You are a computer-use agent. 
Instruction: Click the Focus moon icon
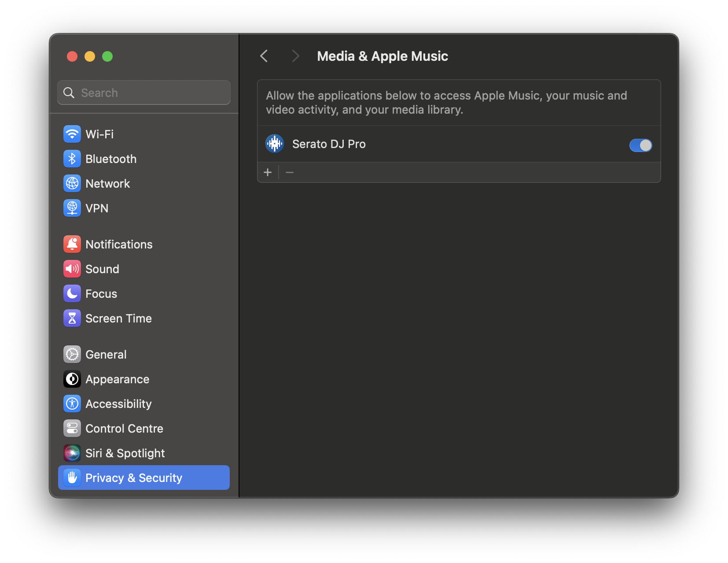(x=72, y=293)
